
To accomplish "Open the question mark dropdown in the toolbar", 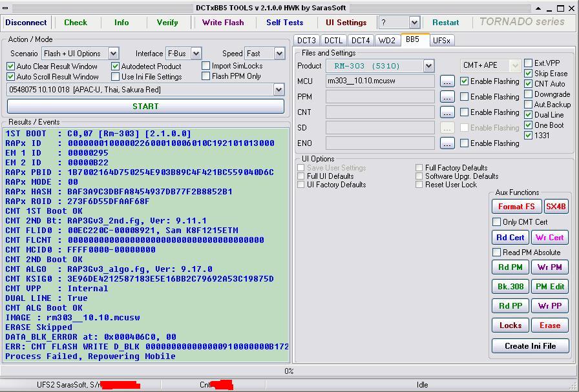I will 414,23.
